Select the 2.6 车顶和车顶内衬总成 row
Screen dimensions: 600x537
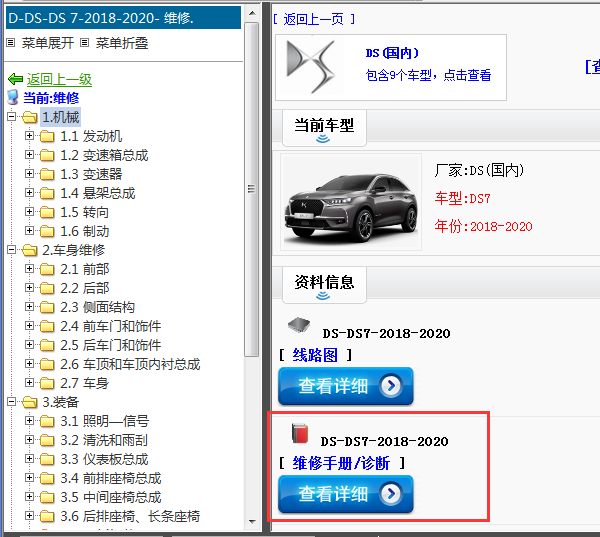click(130, 364)
